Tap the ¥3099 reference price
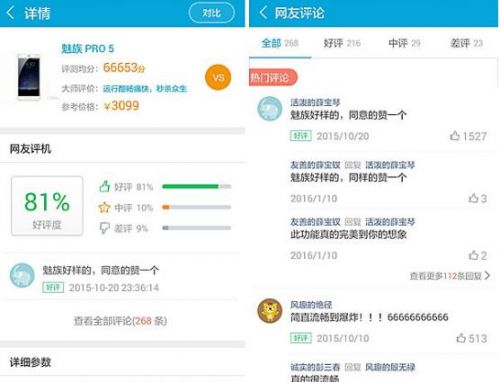Image resolution: width=500 pixels, height=382 pixels. pos(121,106)
